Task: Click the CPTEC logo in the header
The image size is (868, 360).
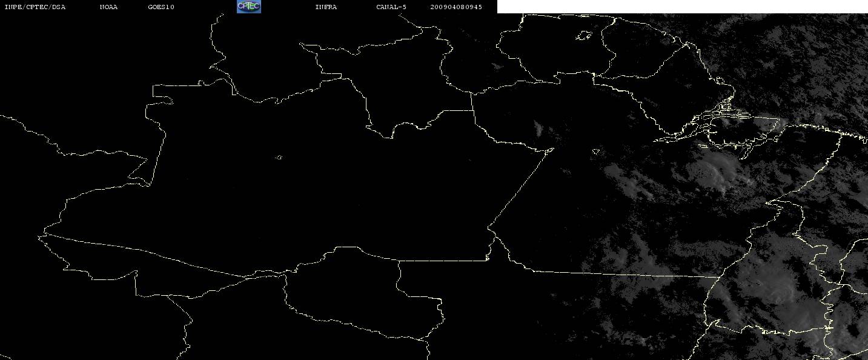Action: [248, 7]
